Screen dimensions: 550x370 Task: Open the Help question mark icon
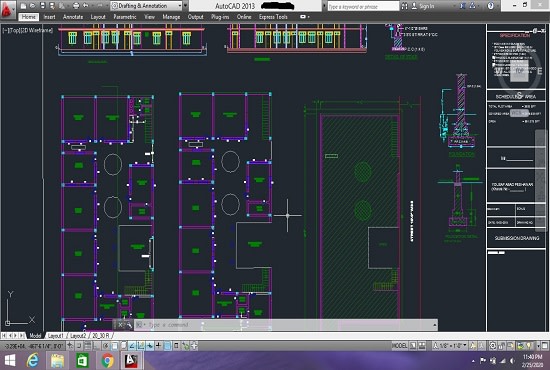(491, 6)
